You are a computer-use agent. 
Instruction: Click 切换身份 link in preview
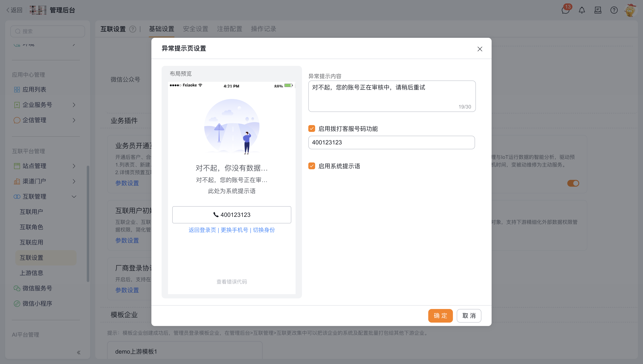click(263, 230)
